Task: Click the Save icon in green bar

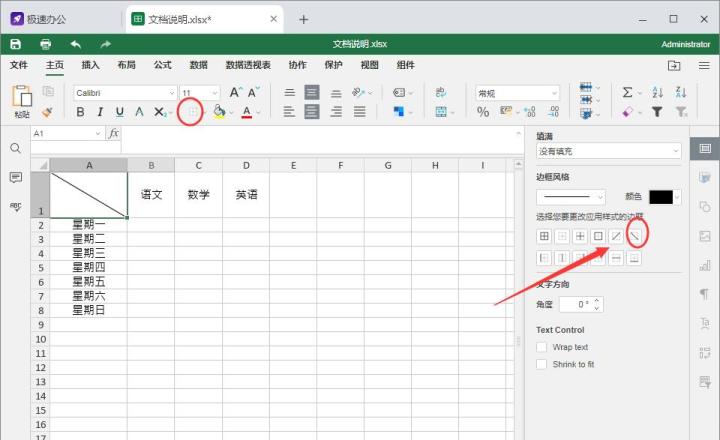Action: 16,44
